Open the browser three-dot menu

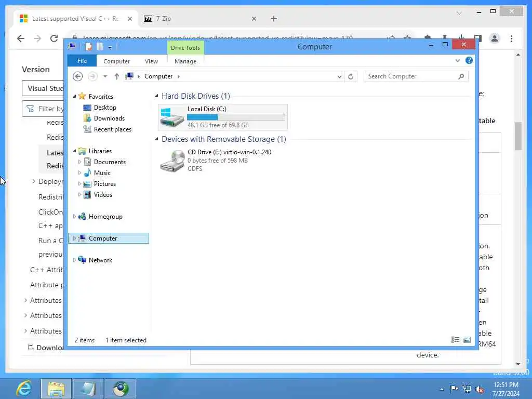(x=511, y=38)
